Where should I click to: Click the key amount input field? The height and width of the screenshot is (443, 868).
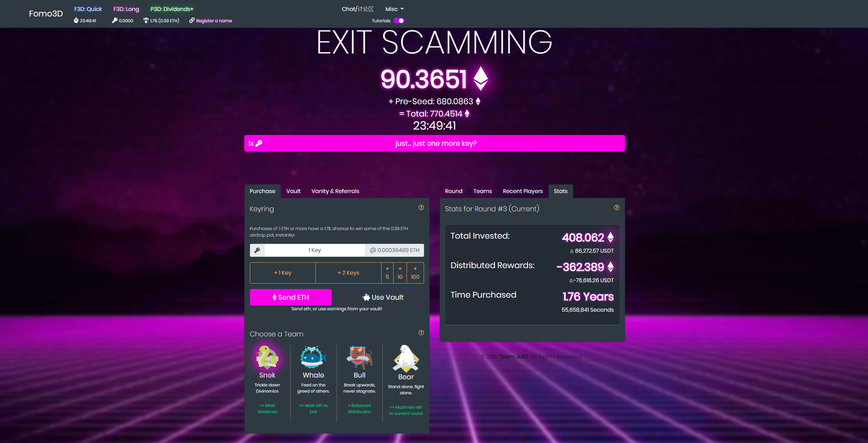[314, 250]
